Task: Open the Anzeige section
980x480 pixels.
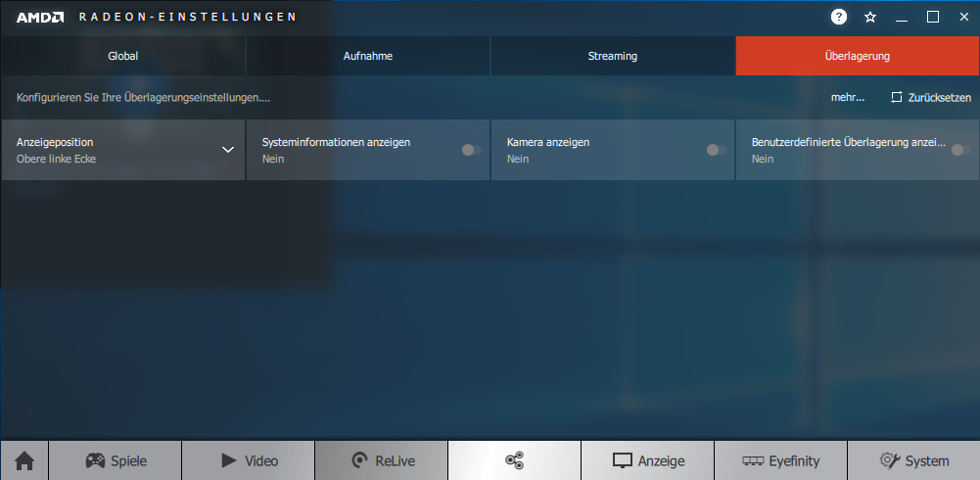Action: point(648,461)
